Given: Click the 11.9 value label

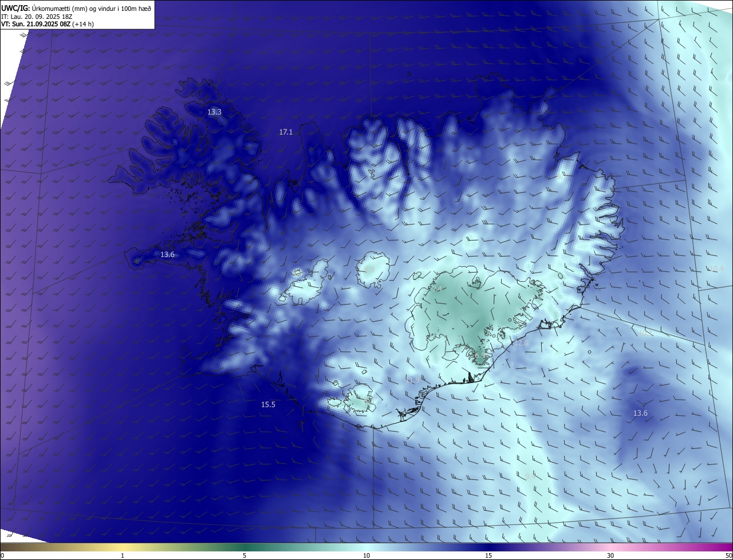Looking at the screenshot, I should click(412, 379).
